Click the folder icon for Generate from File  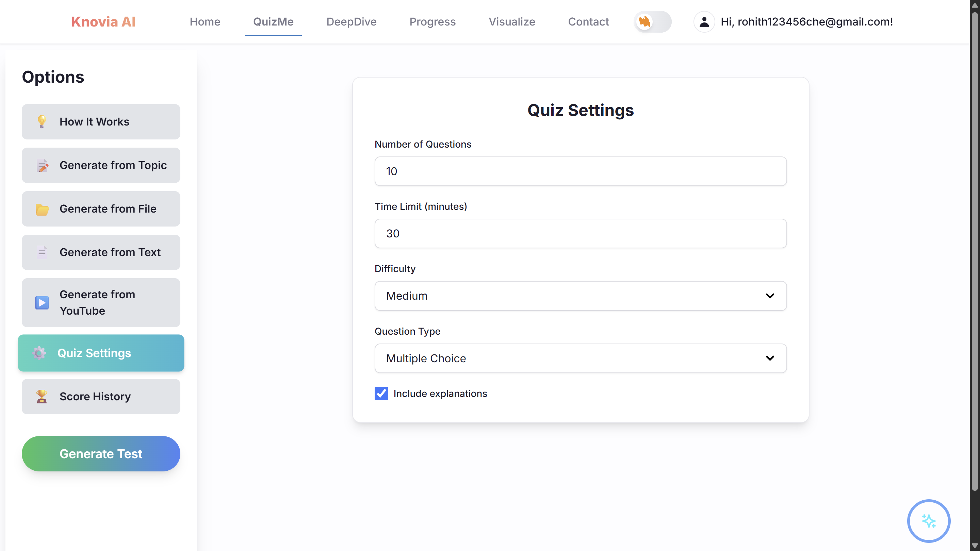42,209
